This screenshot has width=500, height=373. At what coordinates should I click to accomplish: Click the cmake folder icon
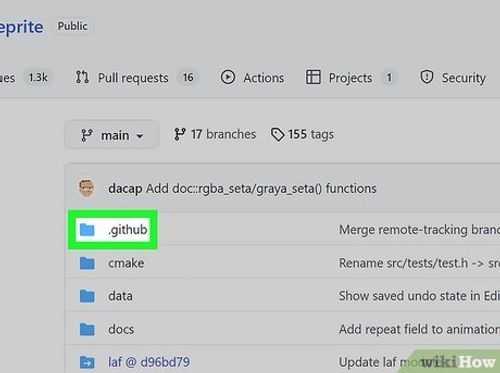pyautogui.click(x=87, y=263)
